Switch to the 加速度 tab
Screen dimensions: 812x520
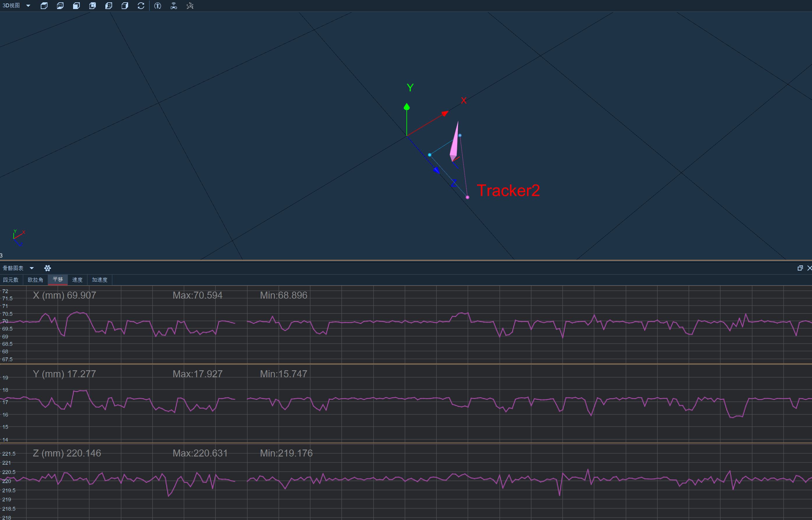click(x=100, y=280)
